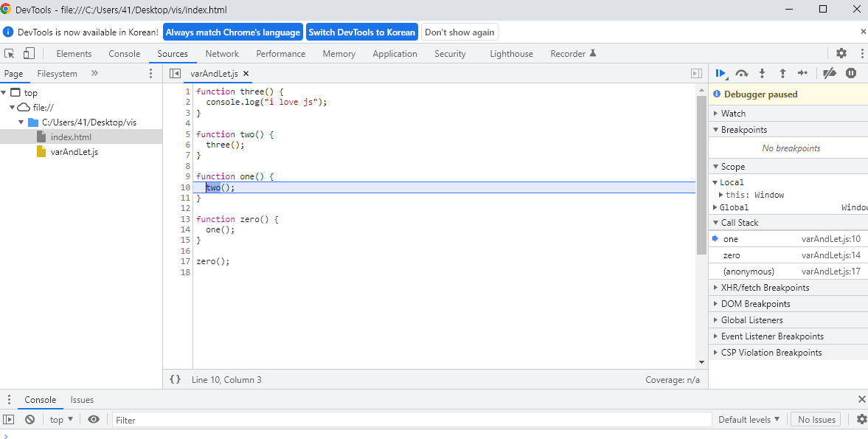868x439 pixels.
Task: Click the info icon in language bar
Action: point(8,32)
